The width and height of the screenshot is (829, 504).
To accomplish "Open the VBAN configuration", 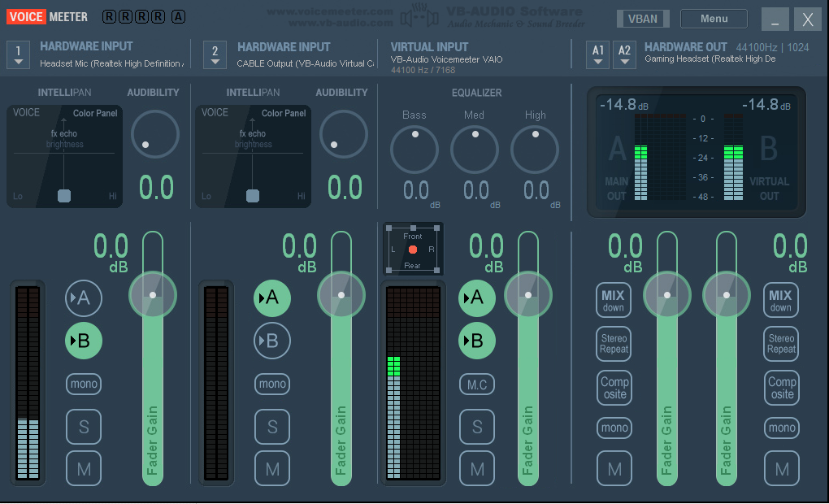I will [x=643, y=19].
